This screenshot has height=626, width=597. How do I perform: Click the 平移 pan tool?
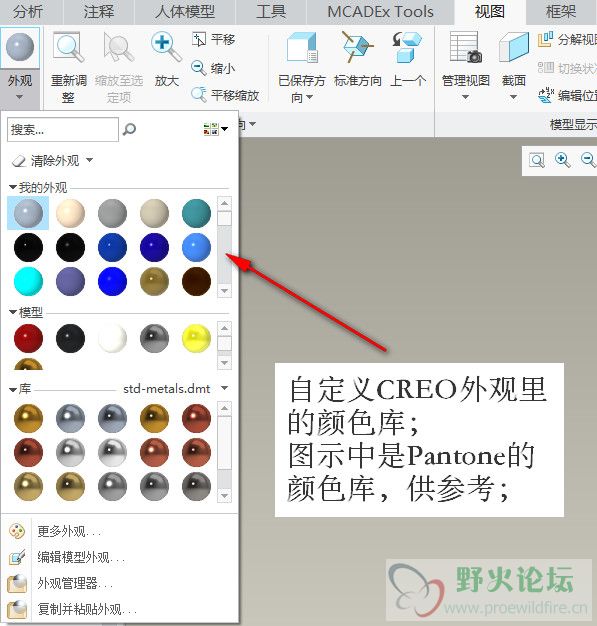click(x=214, y=39)
